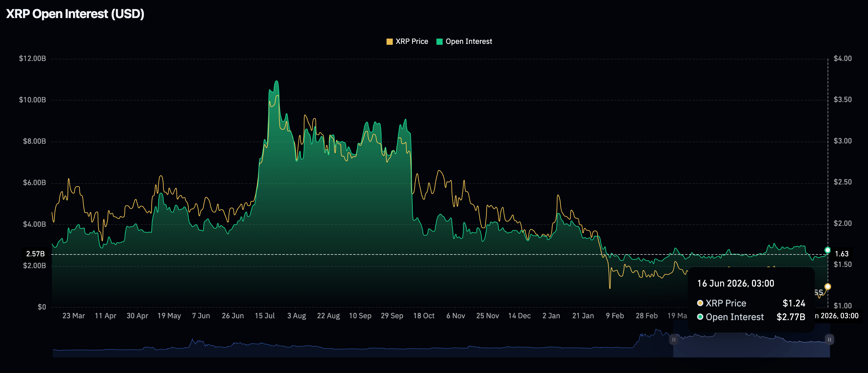
Task: Click the green Open Interest marker on the crosshair
Action: coord(828,250)
